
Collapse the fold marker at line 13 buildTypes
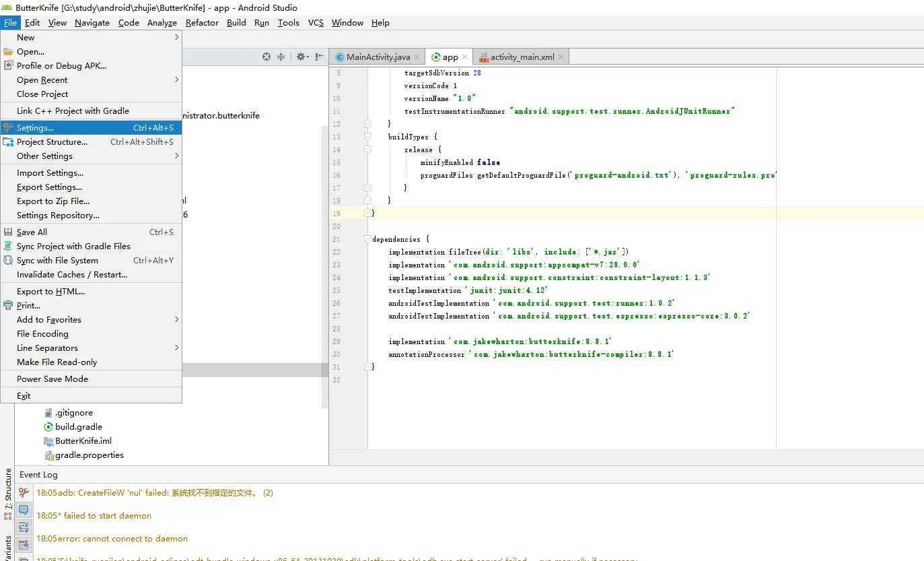[x=367, y=136]
